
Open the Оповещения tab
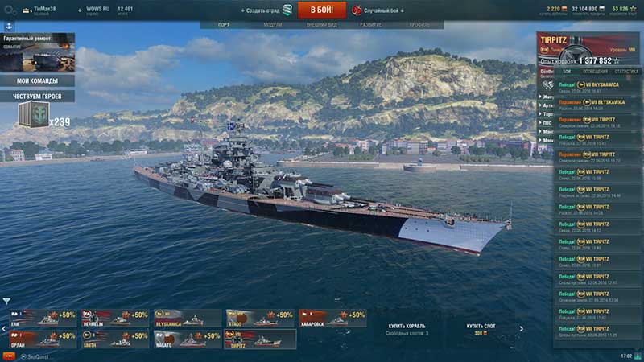(x=595, y=72)
